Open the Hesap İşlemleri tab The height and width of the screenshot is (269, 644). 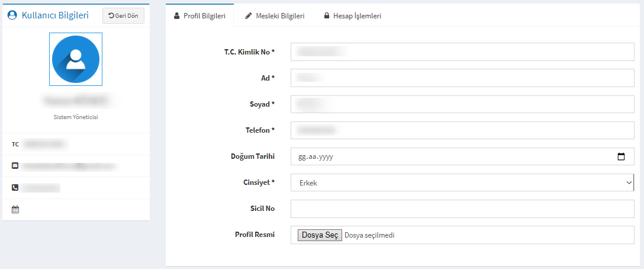coord(353,16)
